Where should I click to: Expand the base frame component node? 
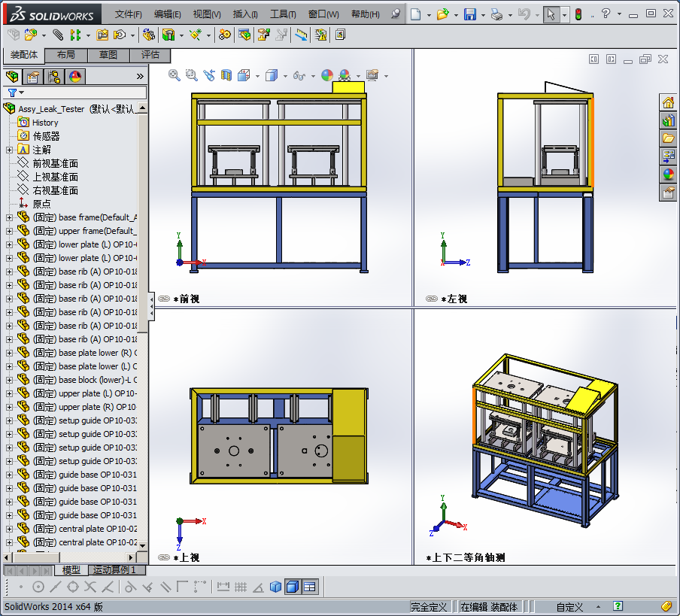coord(9,217)
